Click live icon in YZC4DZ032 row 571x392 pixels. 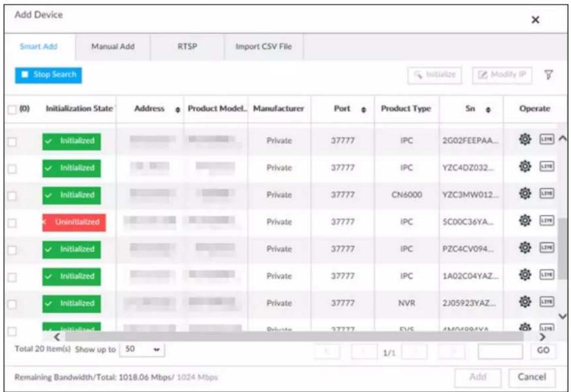click(546, 166)
